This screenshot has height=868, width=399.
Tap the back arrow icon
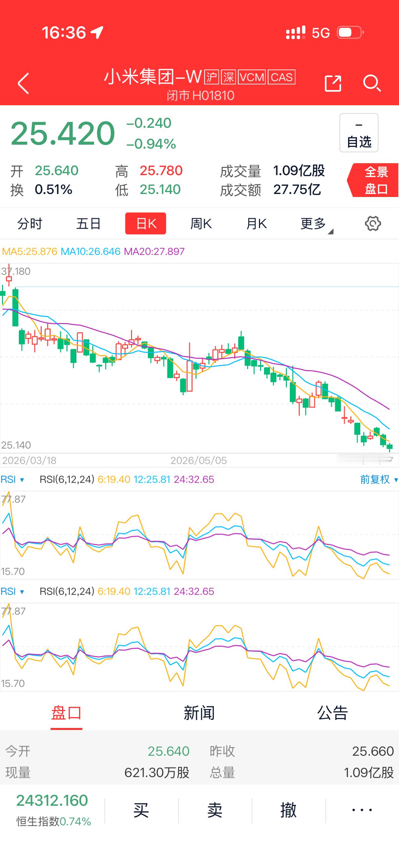(23, 83)
